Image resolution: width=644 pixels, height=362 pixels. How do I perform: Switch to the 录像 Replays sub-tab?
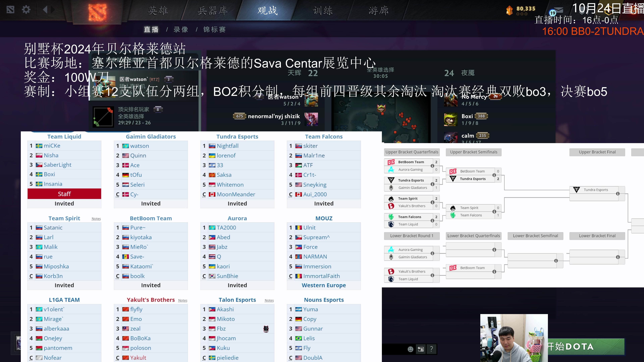(181, 29)
